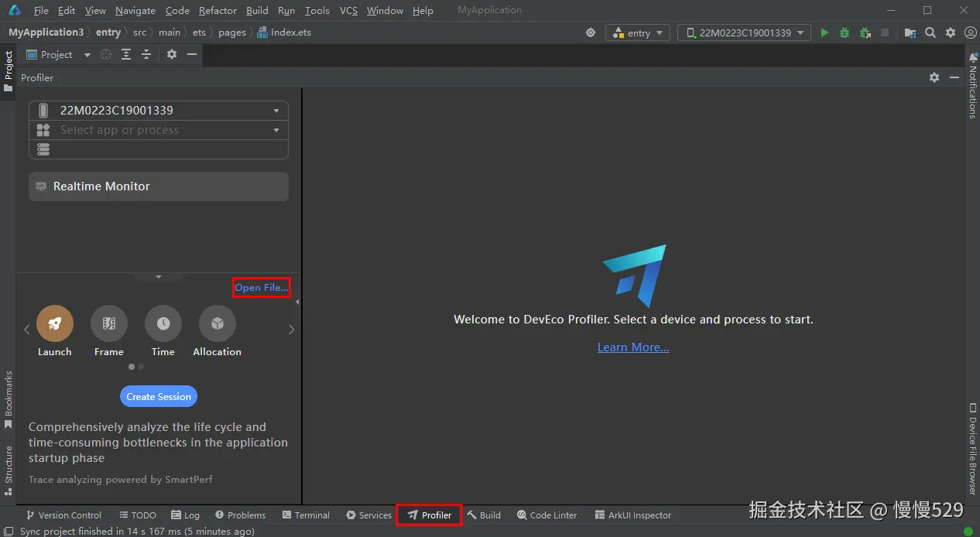Viewport: 980px width, 537px height.
Task: Click Collapse All icon in Project bar
Action: pyautogui.click(x=146, y=54)
